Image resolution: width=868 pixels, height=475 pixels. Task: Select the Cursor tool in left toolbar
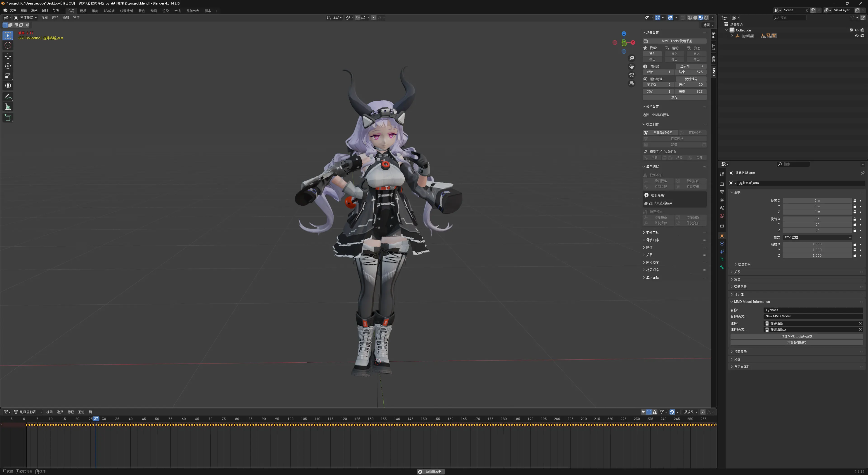[8, 45]
